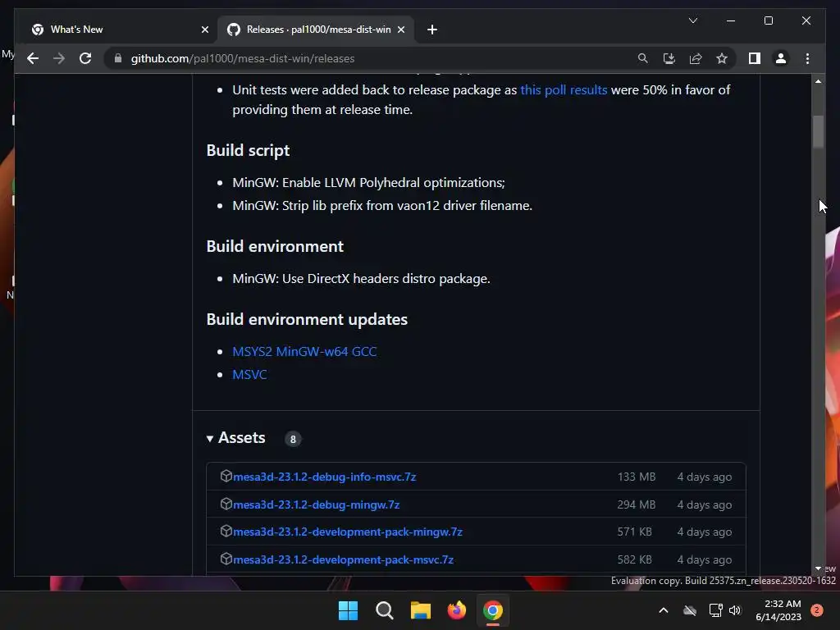840x630 pixels.
Task: Open Chrome three-dot menu
Action: (x=807, y=58)
